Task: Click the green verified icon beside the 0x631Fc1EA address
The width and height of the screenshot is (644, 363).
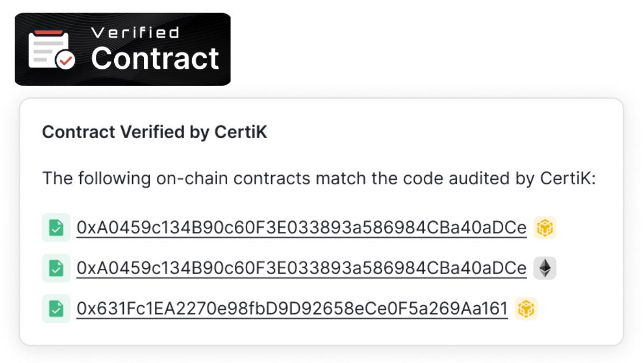Action: [x=56, y=309]
